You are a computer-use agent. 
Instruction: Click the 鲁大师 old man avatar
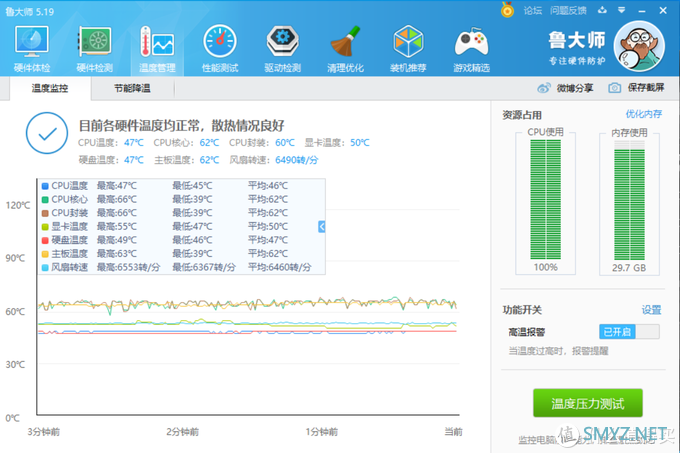coord(639,46)
